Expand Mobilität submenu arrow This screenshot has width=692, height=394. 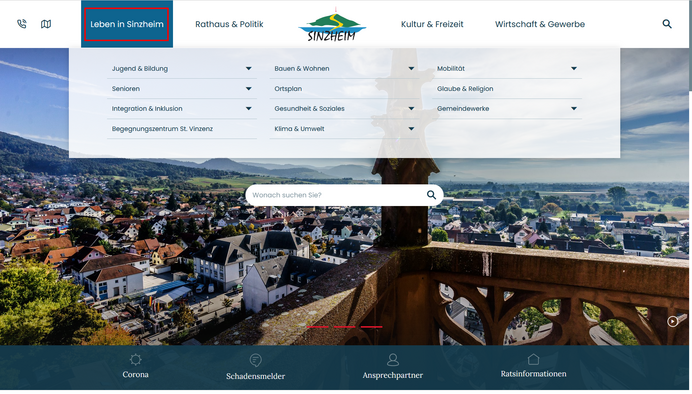(x=574, y=68)
